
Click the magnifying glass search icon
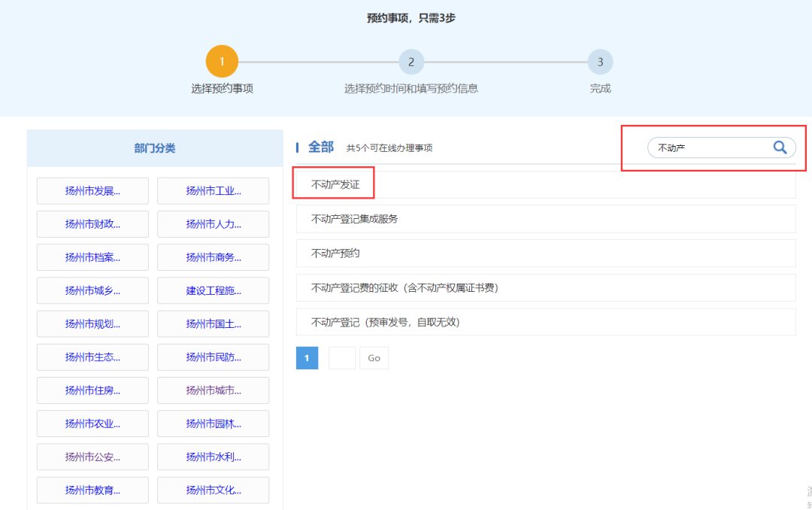780,147
